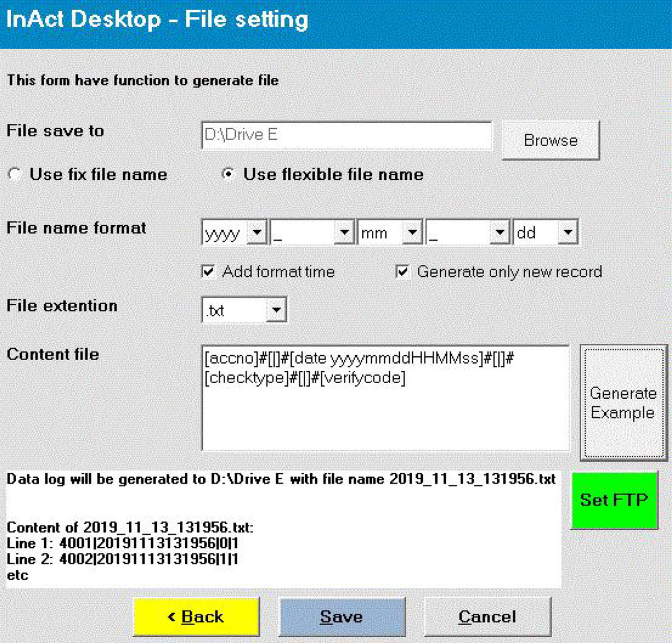Cancel the file setting changes
This screenshot has height=643, width=672.
(x=488, y=616)
